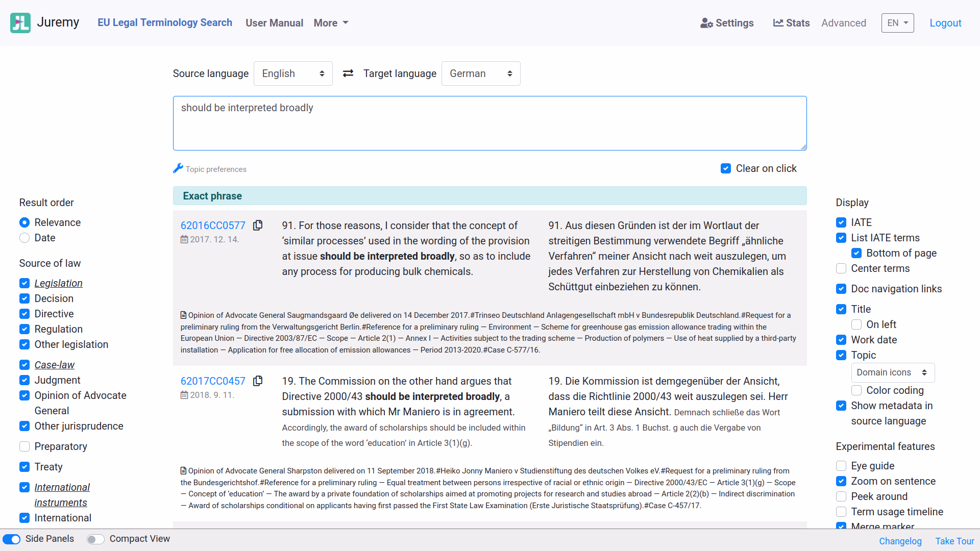Enable Eye guide experimental feature

841,466
